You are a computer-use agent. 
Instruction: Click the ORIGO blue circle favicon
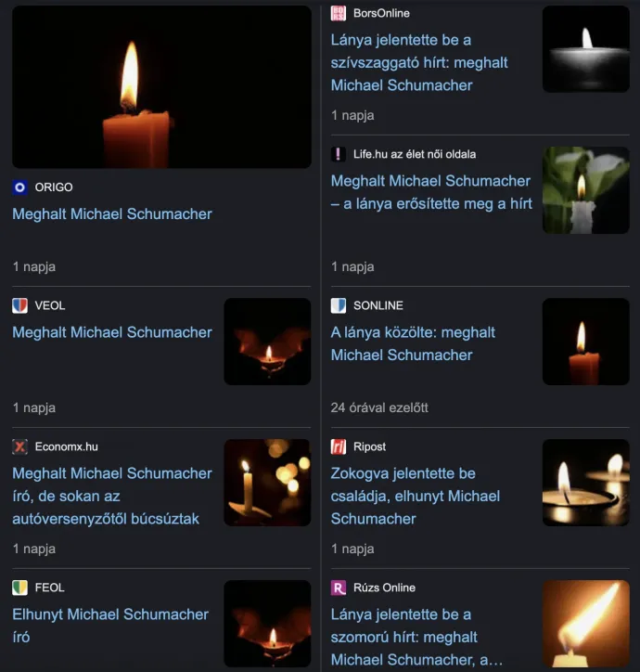[19, 187]
